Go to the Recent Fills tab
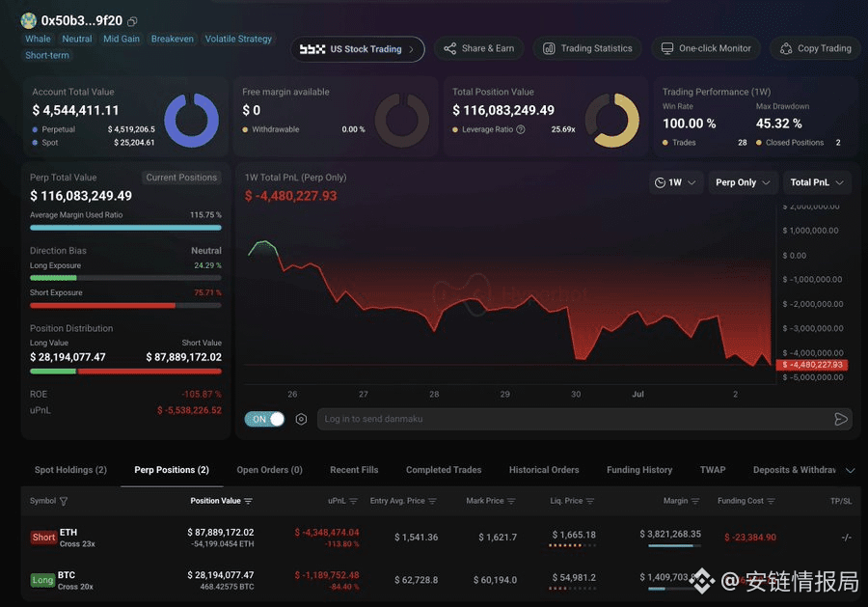The image size is (868, 607). 354,470
